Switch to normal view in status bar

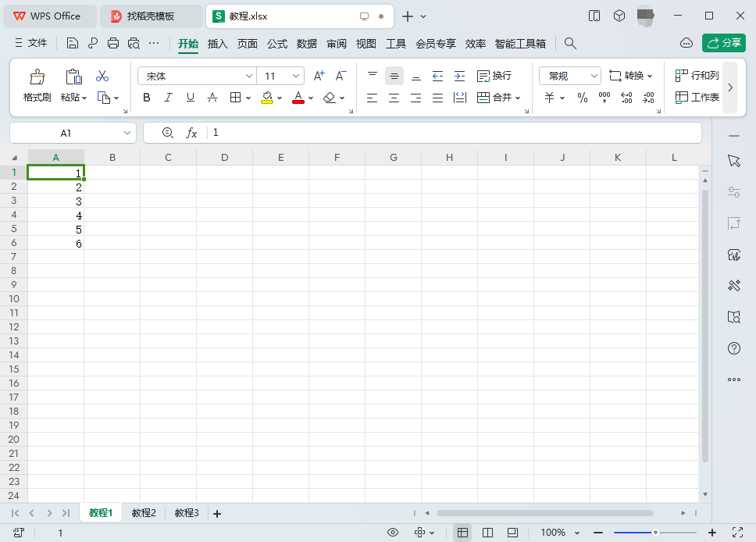(x=463, y=533)
